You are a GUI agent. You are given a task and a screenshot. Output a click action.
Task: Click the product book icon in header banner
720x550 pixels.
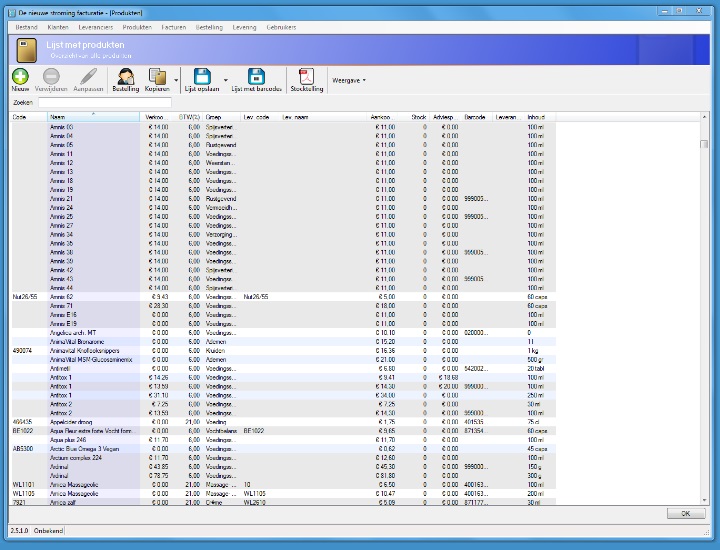point(27,50)
